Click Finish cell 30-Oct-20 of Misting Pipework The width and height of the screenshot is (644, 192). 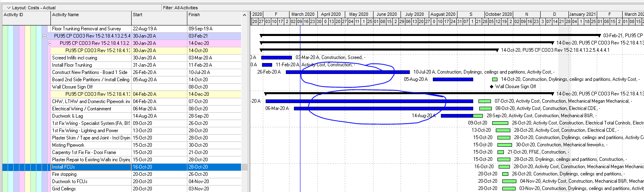click(x=214, y=145)
